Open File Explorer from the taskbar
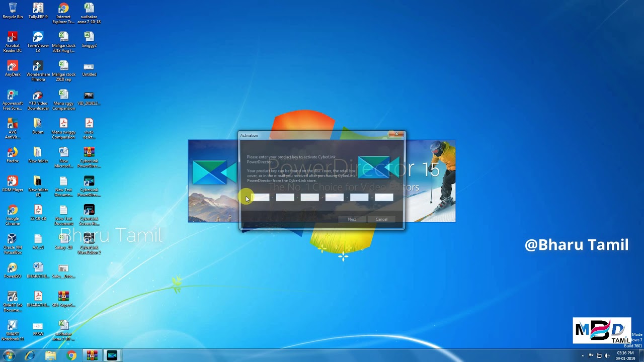This screenshot has height=362, width=644. coord(50,355)
